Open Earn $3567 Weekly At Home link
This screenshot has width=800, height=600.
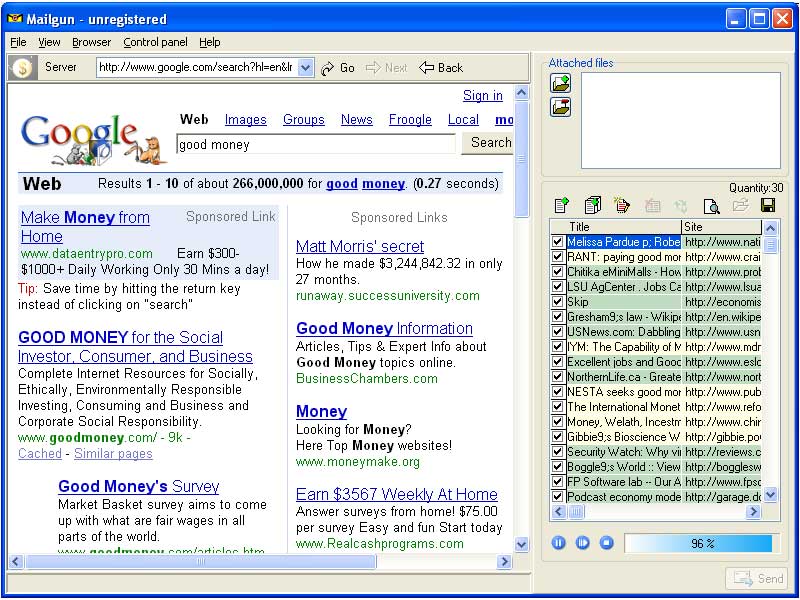[396, 494]
